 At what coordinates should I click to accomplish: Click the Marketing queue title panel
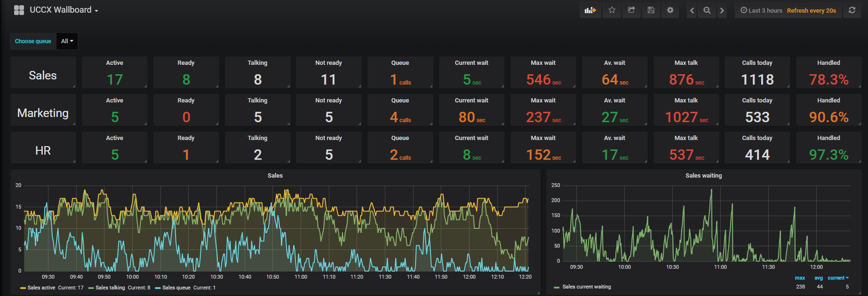(43, 113)
